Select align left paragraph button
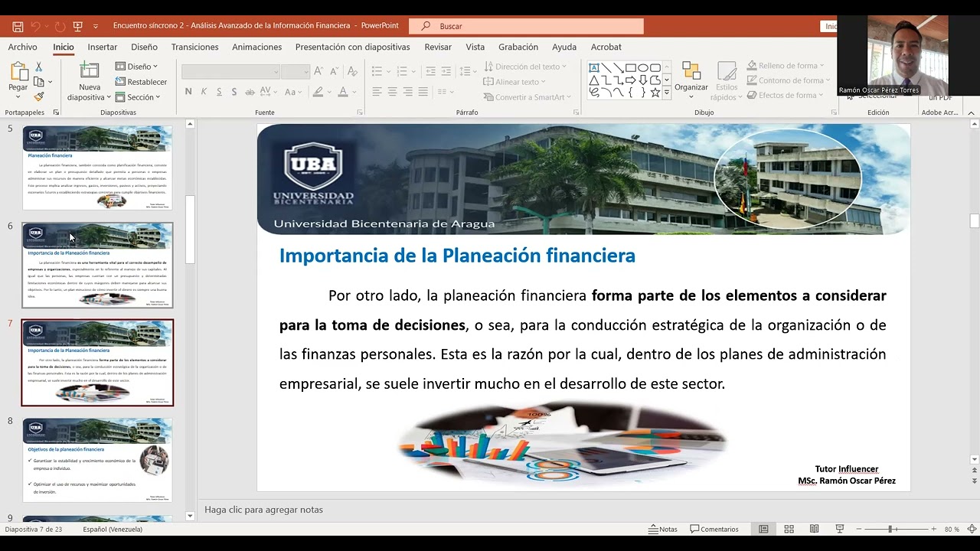 (377, 92)
